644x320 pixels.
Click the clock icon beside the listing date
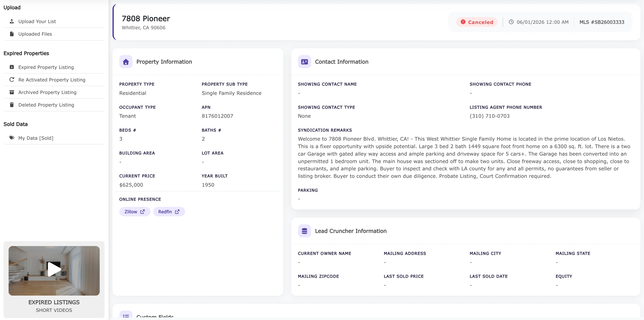click(x=512, y=22)
